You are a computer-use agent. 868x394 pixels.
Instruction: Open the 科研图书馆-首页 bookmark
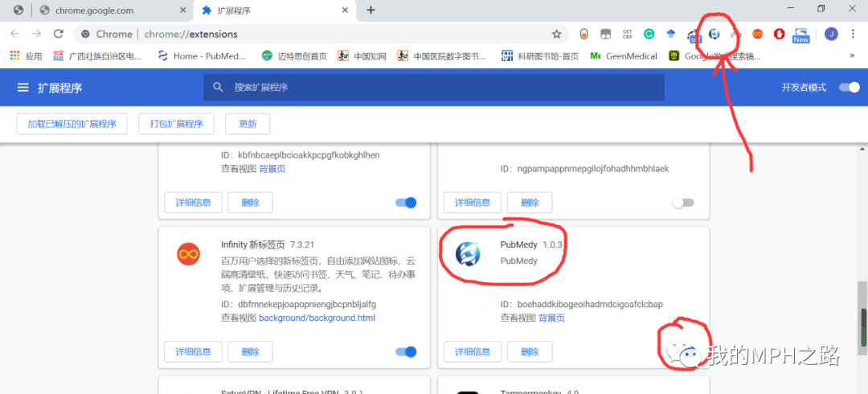(x=540, y=56)
